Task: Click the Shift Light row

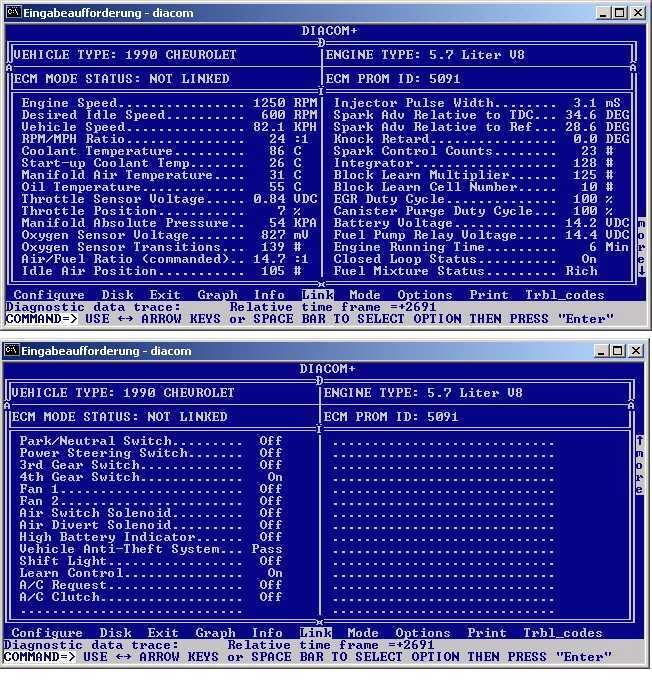Action: point(151,561)
